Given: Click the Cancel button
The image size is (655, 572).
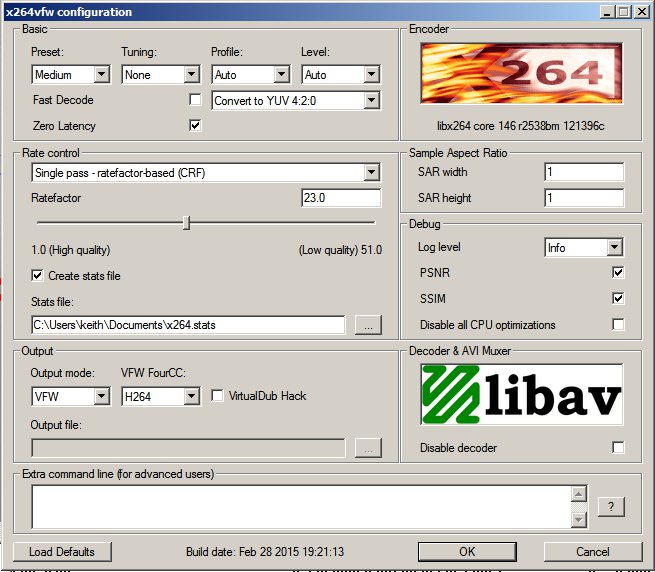Looking at the screenshot, I should [593, 552].
